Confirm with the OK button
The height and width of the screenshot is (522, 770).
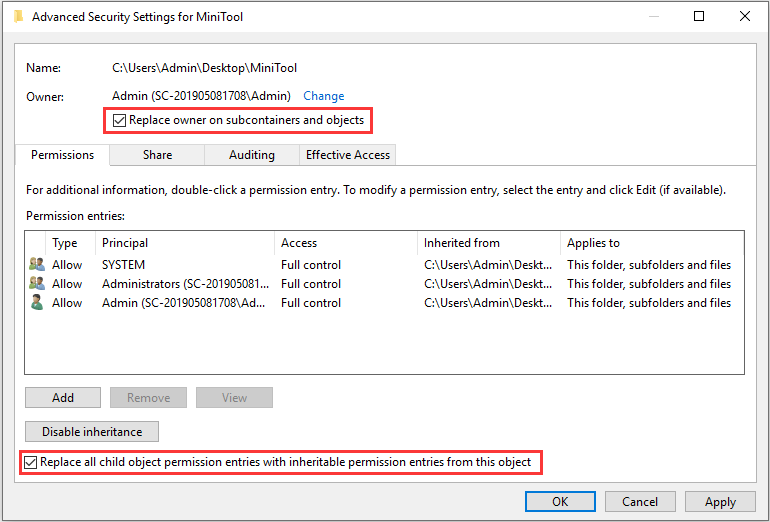(560, 501)
